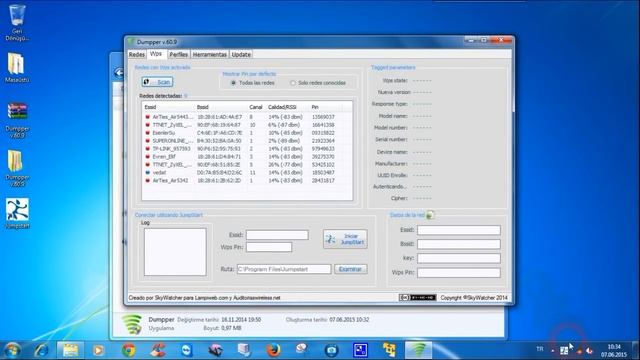This screenshot has width=640, height=360.
Task: Open the yellow network icon in the taskbar
Action: (x=389, y=350)
